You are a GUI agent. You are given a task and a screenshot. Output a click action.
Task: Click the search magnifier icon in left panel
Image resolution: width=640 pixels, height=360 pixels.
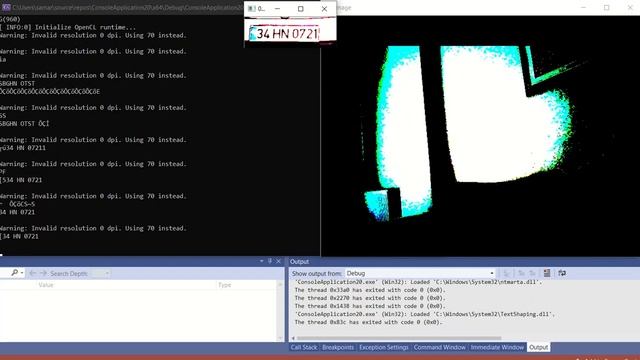[x=14, y=273]
